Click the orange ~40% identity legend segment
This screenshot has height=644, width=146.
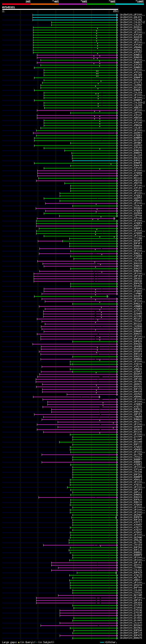(45, 4)
